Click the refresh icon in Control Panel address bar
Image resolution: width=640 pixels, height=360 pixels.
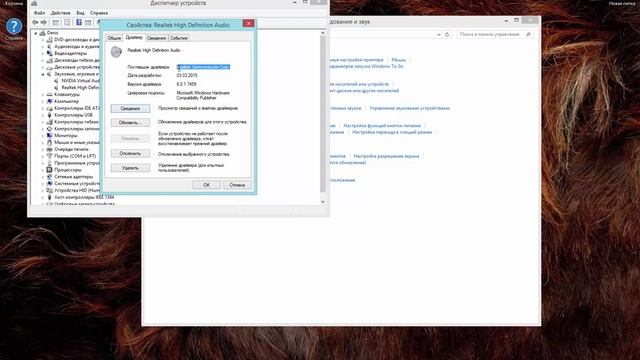[447, 35]
